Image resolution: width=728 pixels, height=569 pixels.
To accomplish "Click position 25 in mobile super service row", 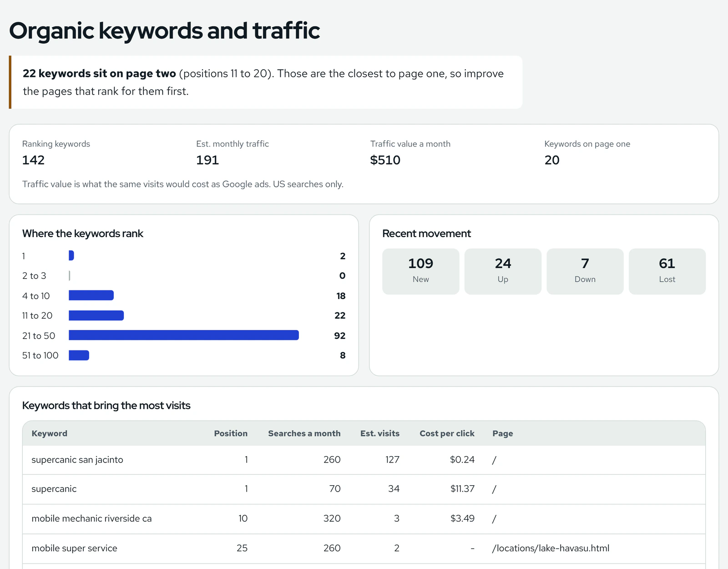I will (242, 548).
